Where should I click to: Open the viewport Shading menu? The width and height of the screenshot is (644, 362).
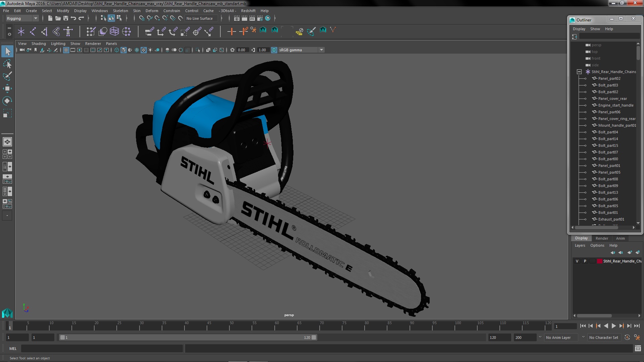(39, 44)
